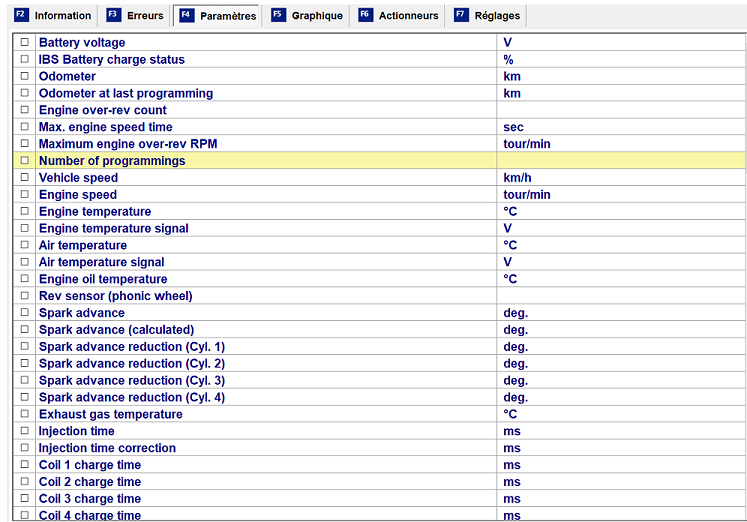
Task: Open the Graphique tab
Action: [317, 16]
